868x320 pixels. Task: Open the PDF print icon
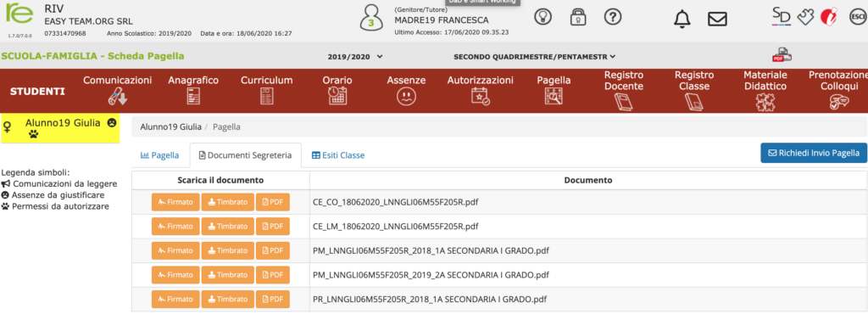[x=782, y=55]
